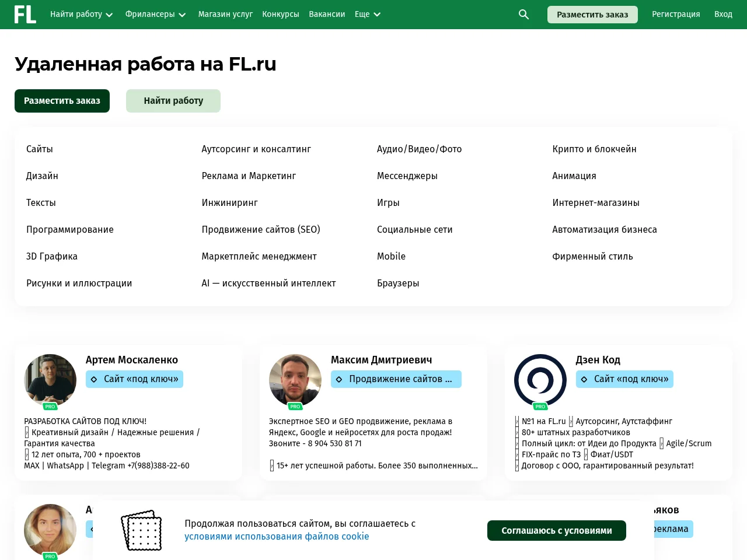Open the 3D Графика category
Screen dimensions: 747x560
click(x=52, y=257)
